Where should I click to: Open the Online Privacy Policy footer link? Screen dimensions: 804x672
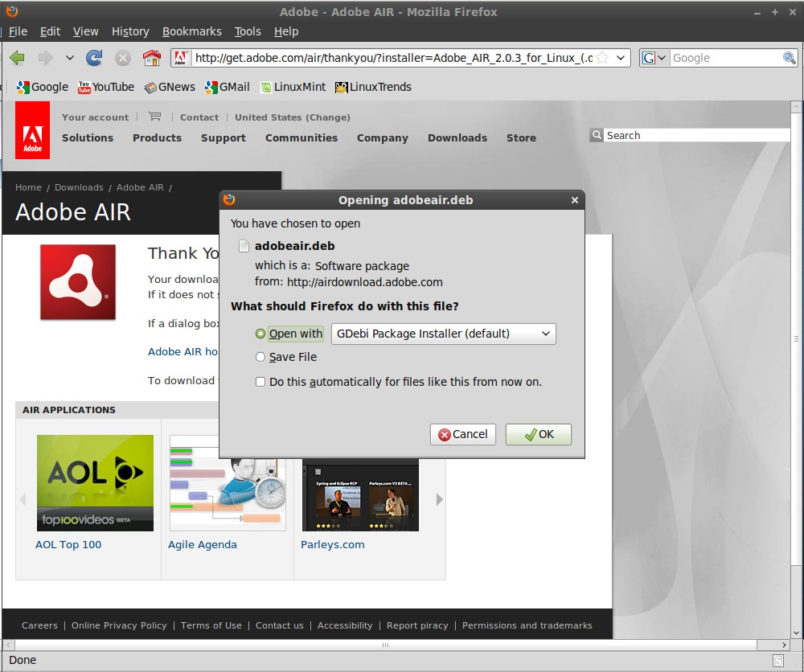point(119,625)
